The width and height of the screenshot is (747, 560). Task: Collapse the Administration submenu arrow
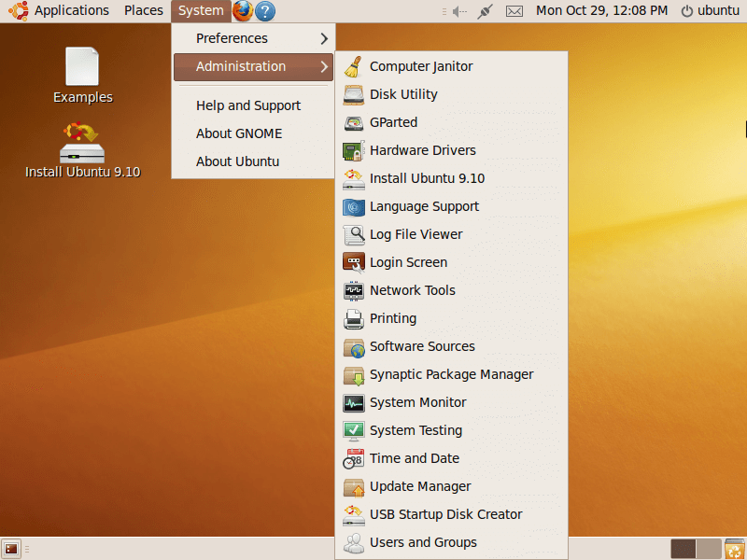[x=324, y=66]
